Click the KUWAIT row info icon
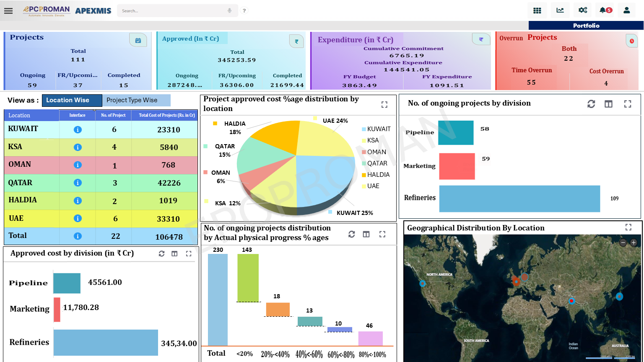 click(x=77, y=129)
